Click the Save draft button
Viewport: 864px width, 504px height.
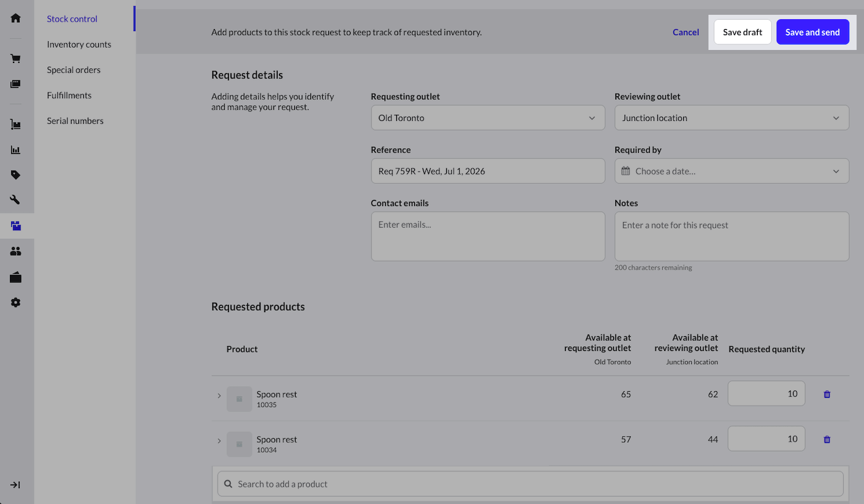coord(742,32)
